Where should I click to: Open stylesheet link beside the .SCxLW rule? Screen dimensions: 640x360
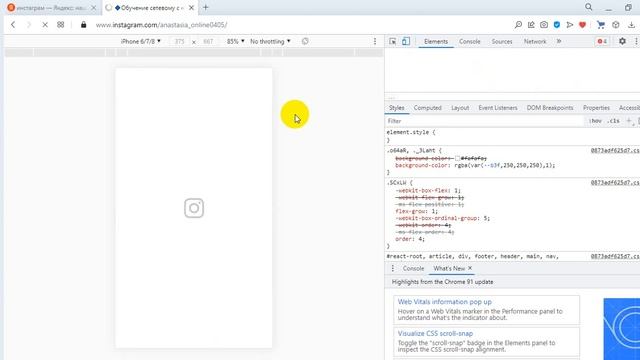click(615, 182)
